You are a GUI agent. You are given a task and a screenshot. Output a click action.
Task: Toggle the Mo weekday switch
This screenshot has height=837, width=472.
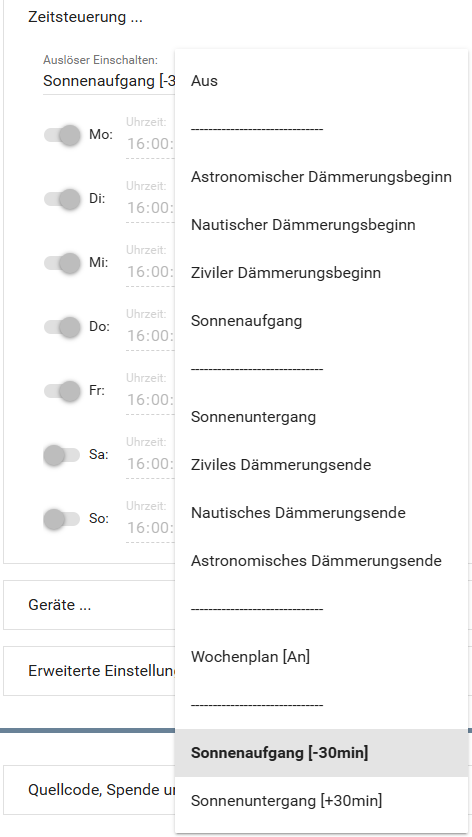pos(62,135)
